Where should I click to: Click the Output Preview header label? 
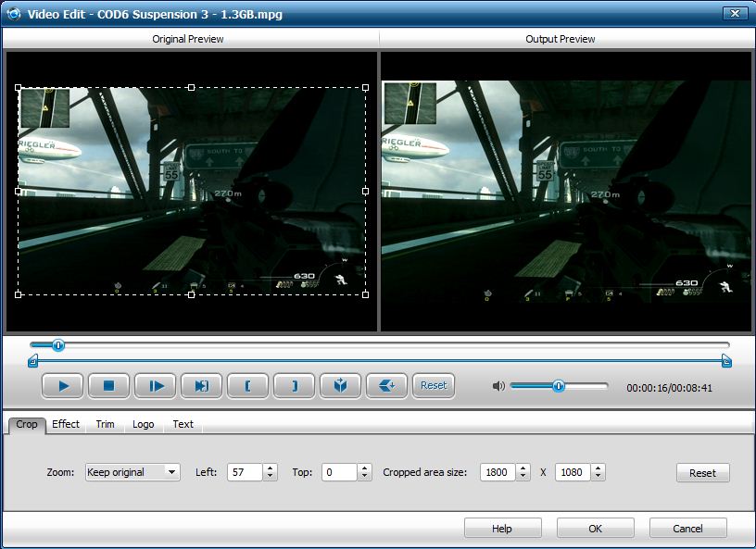pos(561,39)
